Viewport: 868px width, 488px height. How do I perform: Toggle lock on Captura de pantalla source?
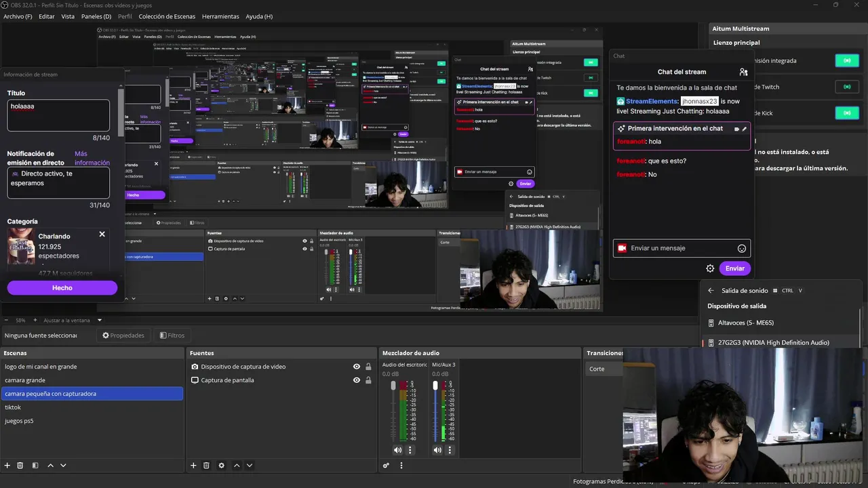[x=368, y=380]
